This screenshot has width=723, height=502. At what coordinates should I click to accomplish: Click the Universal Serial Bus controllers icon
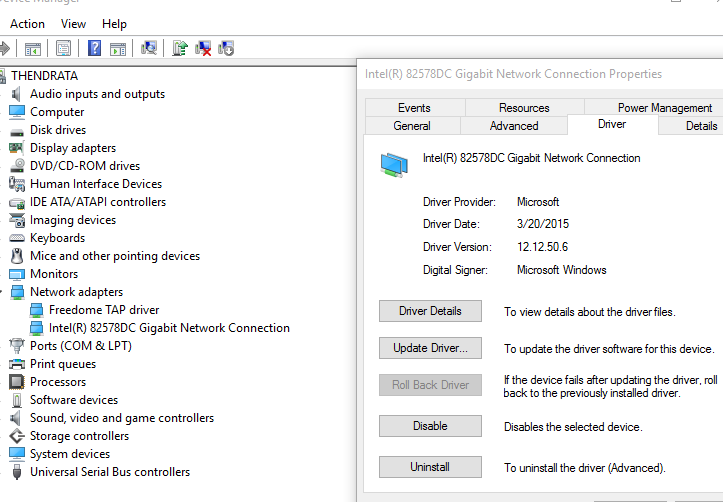[x=17, y=472]
